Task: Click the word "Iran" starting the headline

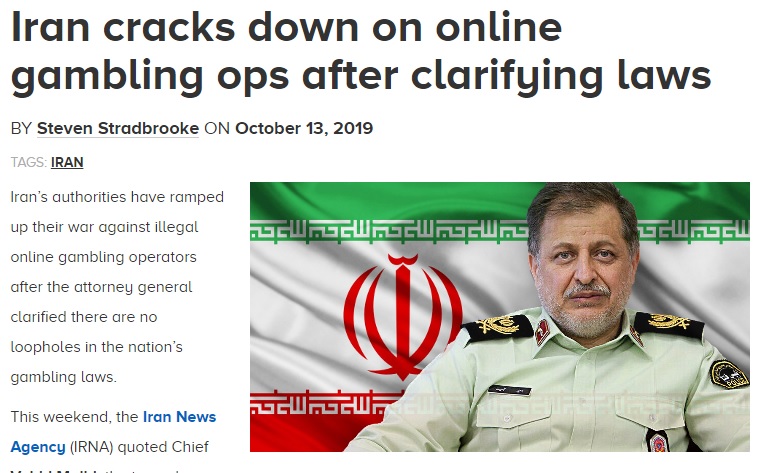Action: [x=50, y=27]
